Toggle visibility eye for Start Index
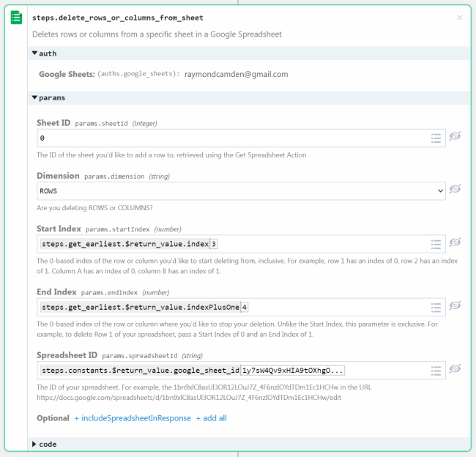This screenshot has height=457, width=476. tap(455, 242)
